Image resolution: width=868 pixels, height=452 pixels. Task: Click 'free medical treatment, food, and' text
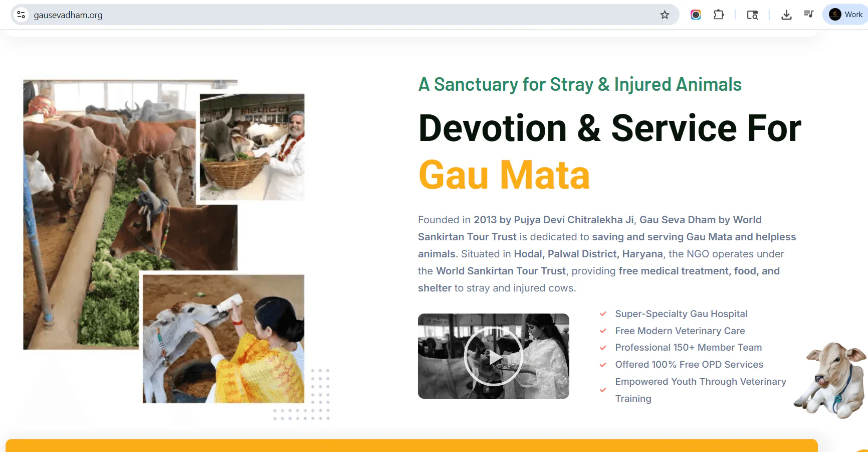click(x=699, y=271)
